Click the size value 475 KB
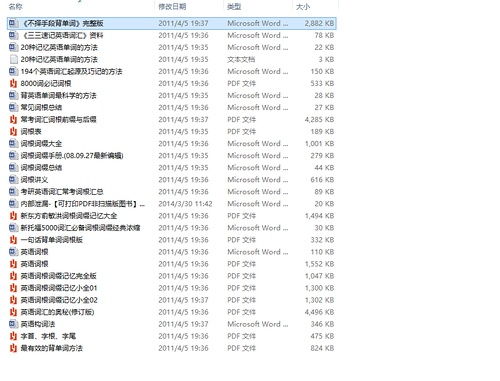The width and height of the screenshot is (500, 381). coord(322,336)
